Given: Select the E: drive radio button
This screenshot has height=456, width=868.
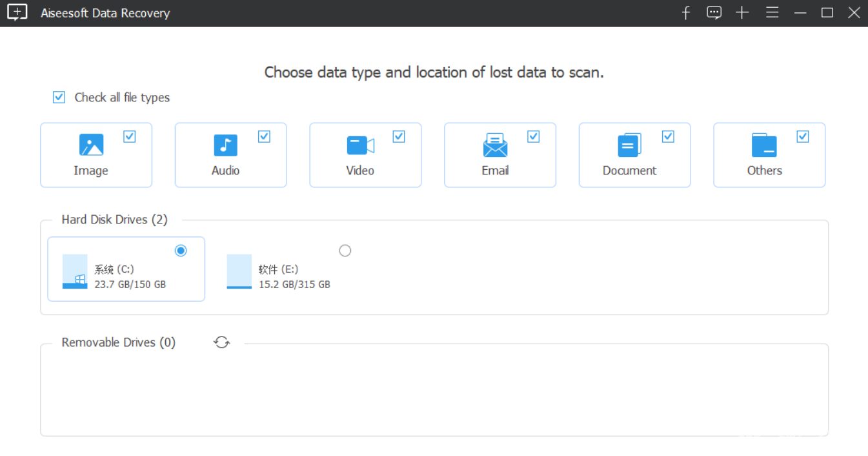Looking at the screenshot, I should (345, 251).
